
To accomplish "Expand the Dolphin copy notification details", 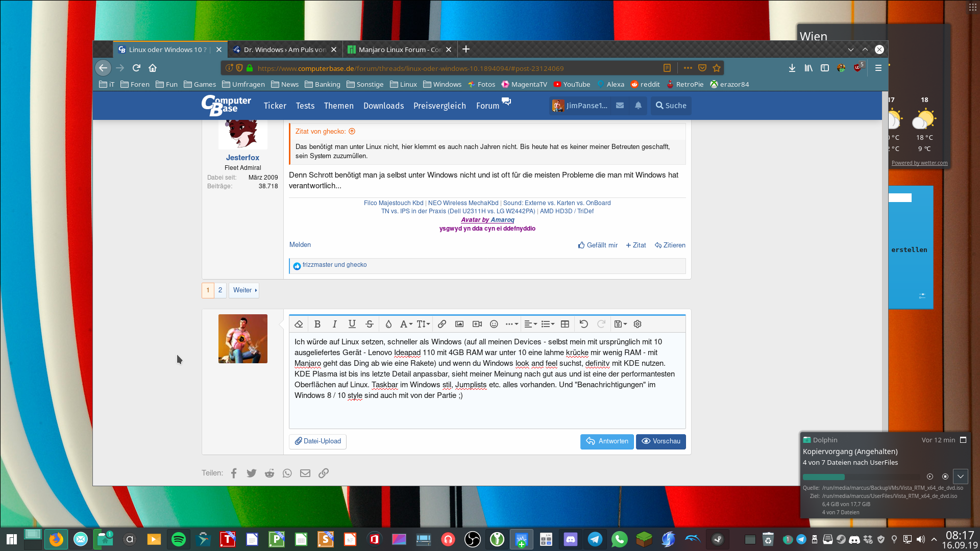I will click(x=960, y=477).
